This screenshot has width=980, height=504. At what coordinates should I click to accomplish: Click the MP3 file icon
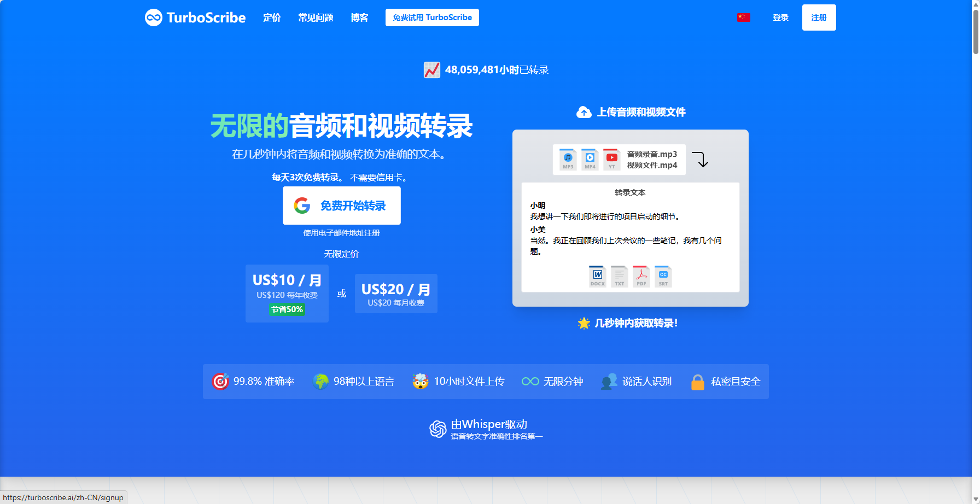click(568, 160)
